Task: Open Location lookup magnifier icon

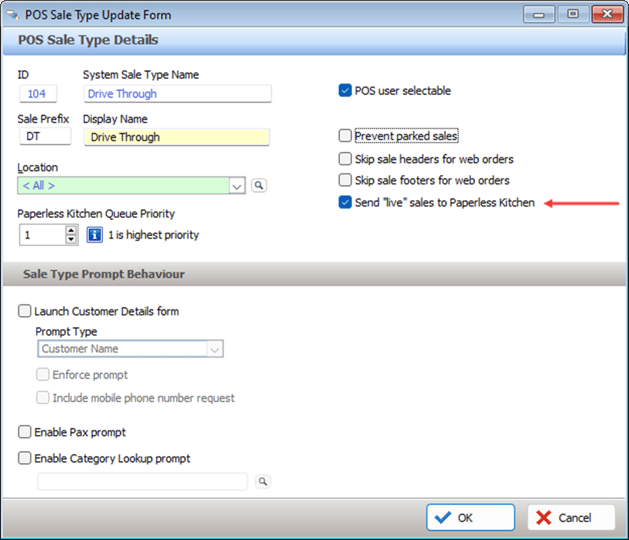Action: pyautogui.click(x=259, y=185)
